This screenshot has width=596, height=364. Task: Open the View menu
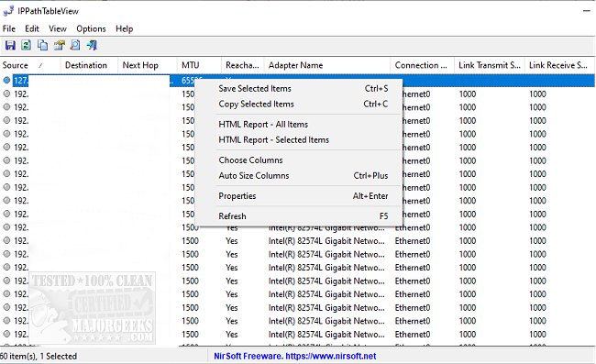click(58, 28)
